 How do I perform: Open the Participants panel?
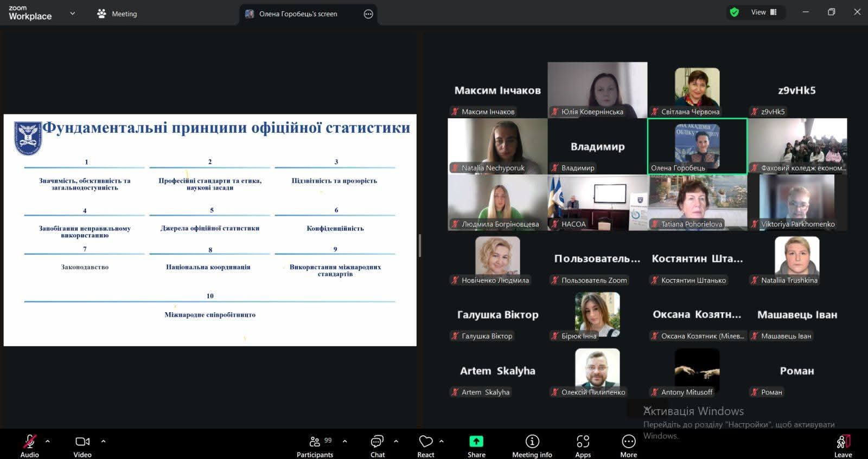315,446
